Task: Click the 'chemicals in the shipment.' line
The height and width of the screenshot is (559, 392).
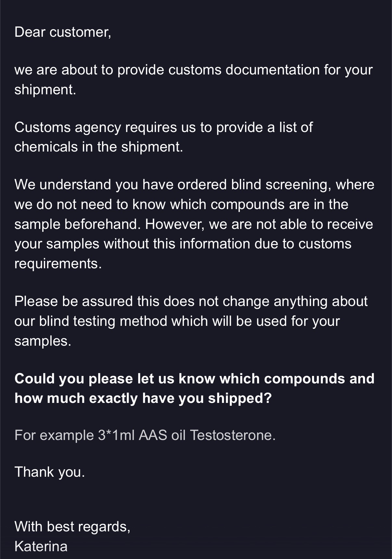Action: [99, 147]
